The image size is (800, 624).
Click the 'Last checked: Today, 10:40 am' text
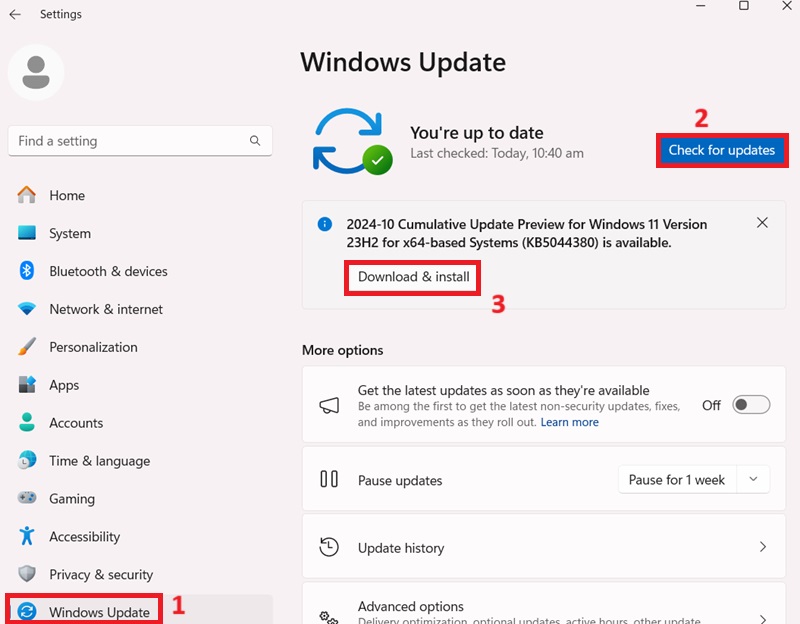(x=497, y=153)
